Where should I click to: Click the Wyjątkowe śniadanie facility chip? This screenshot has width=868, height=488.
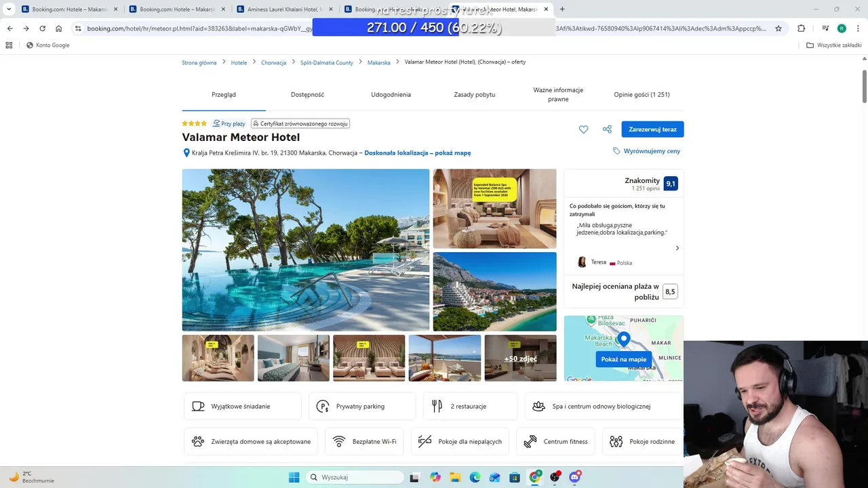pos(243,406)
